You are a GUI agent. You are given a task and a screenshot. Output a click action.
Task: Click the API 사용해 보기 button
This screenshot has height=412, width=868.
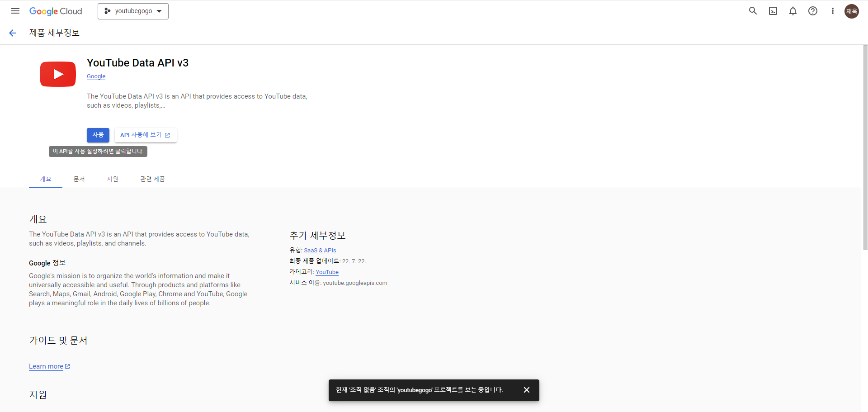coord(146,135)
